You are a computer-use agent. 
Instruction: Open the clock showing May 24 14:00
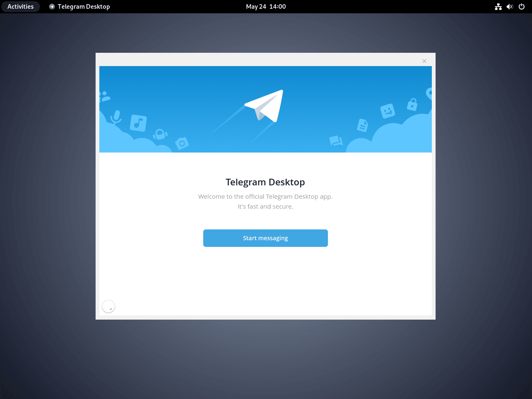[266, 7]
